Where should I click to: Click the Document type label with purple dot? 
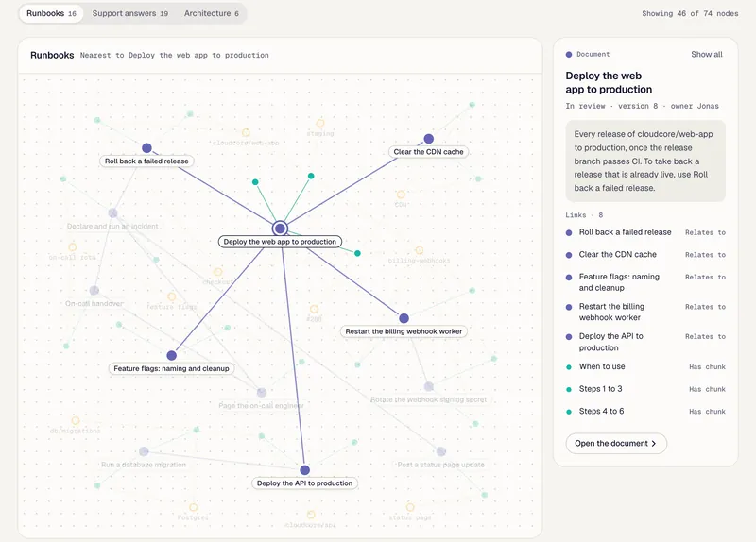[x=588, y=55]
